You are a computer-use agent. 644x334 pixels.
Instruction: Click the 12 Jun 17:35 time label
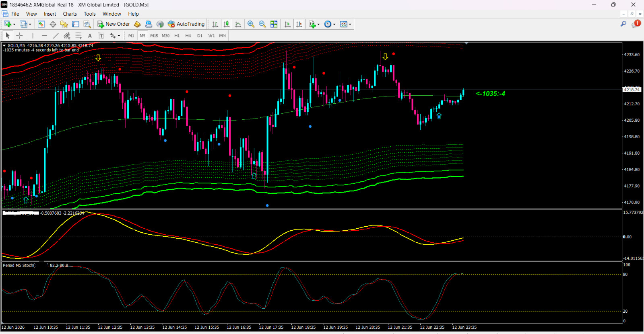click(271, 327)
